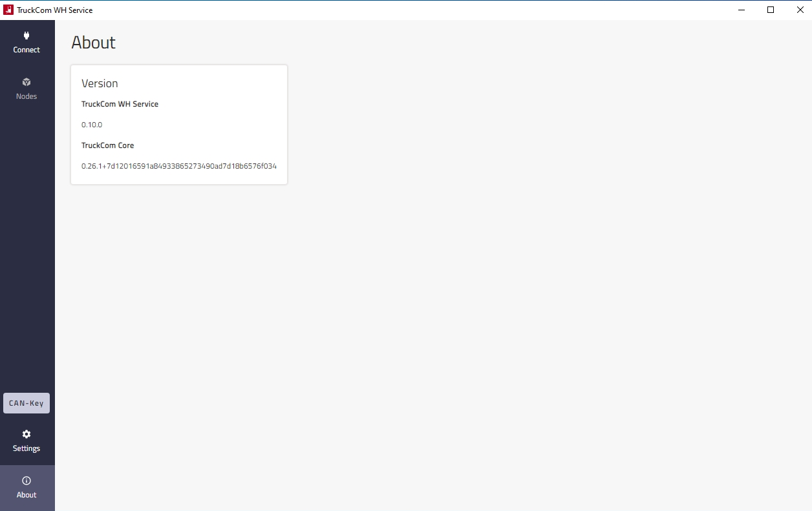812x511 pixels.
Task: Click the Nodes cube icon
Action: 27,82
